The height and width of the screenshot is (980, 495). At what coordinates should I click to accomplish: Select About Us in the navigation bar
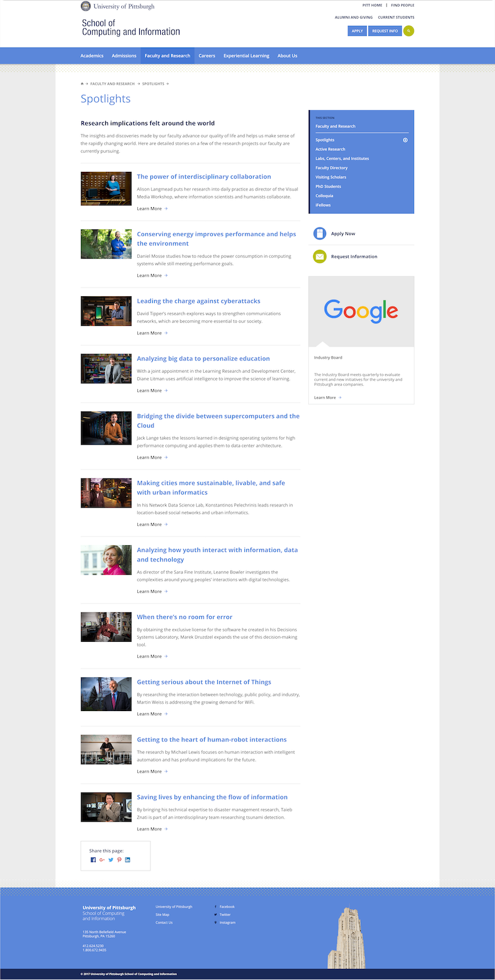coord(287,56)
